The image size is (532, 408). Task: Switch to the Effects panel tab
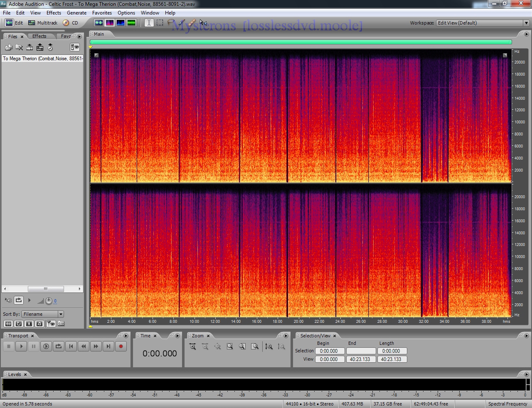39,36
